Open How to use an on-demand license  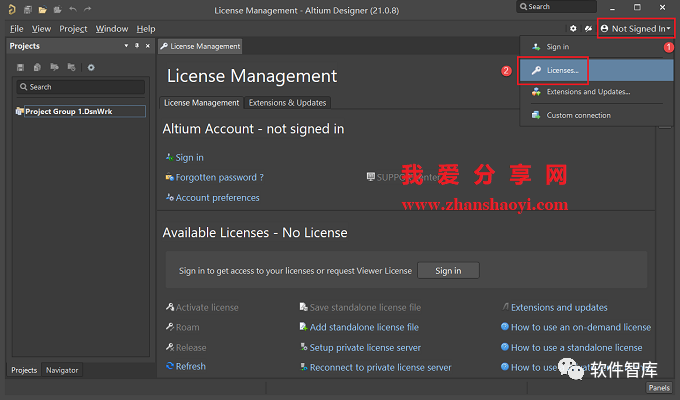pyautogui.click(x=581, y=328)
